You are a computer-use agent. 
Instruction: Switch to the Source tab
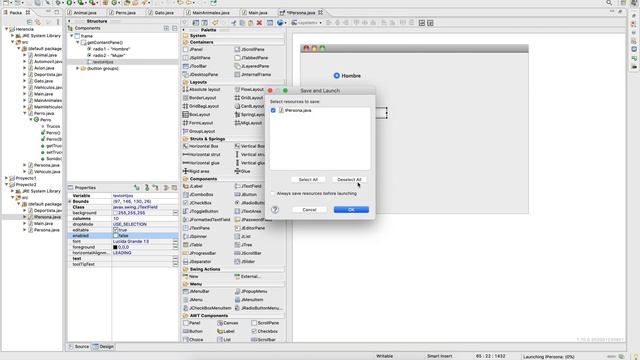coord(79,347)
